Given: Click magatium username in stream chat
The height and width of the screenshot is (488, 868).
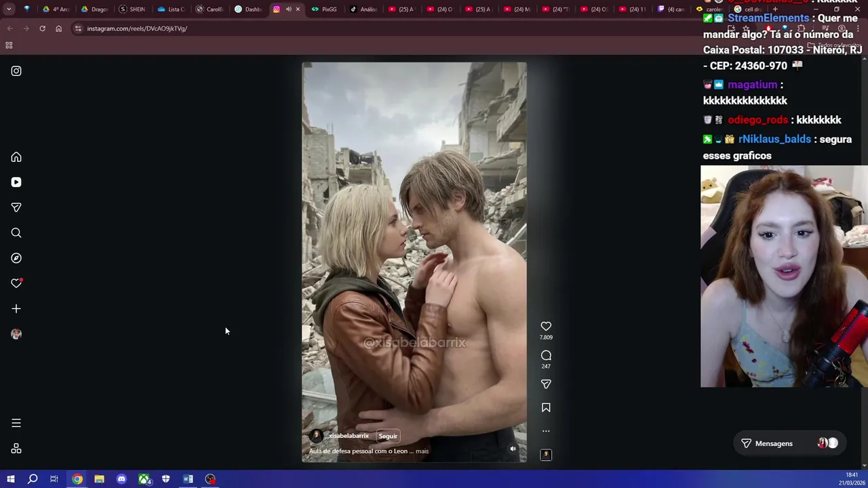Looking at the screenshot, I should point(752,85).
